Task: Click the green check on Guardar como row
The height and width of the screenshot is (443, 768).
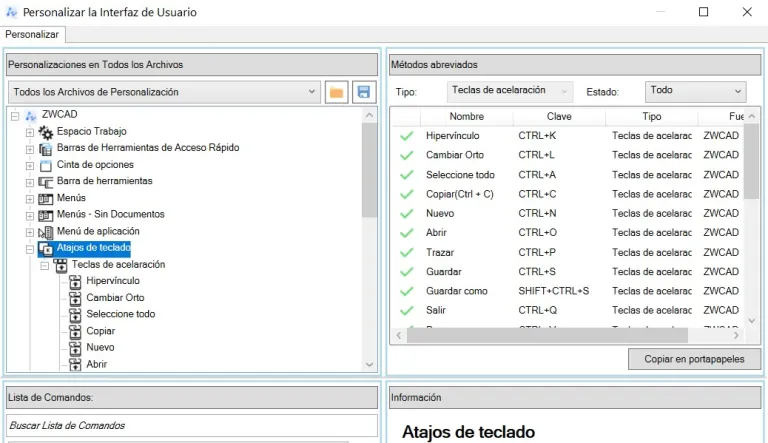Action: coord(407,291)
